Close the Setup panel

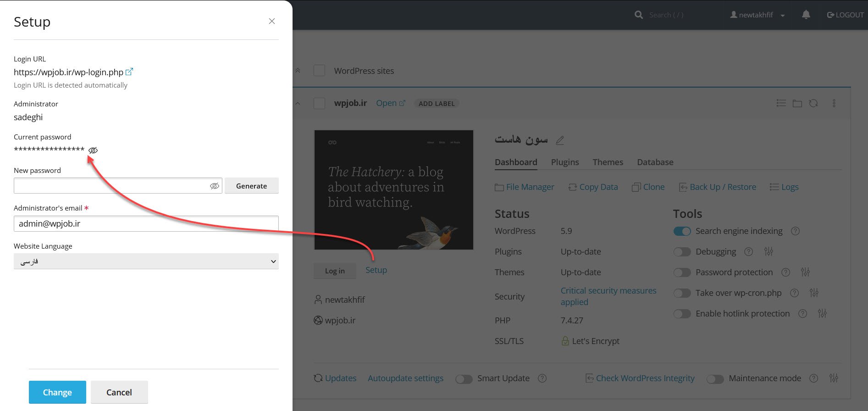tap(272, 21)
